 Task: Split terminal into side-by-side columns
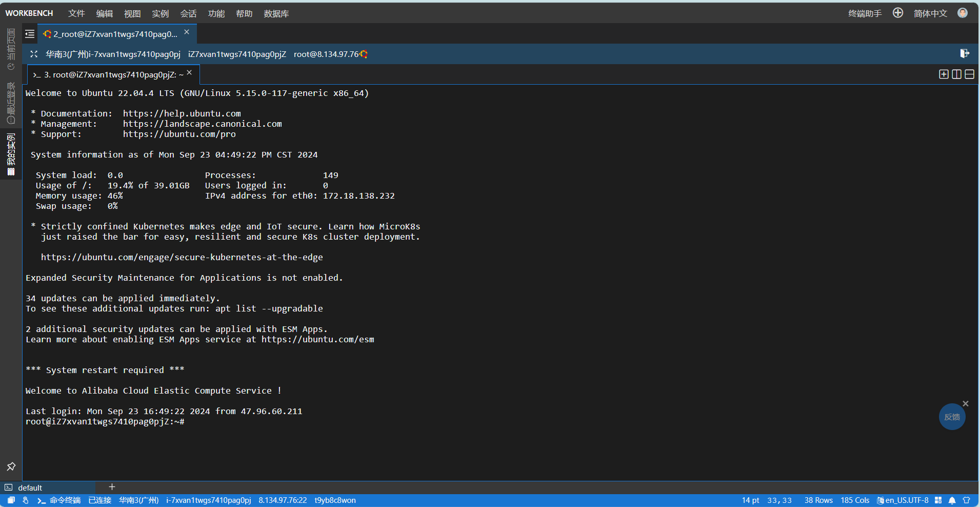click(x=956, y=74)
